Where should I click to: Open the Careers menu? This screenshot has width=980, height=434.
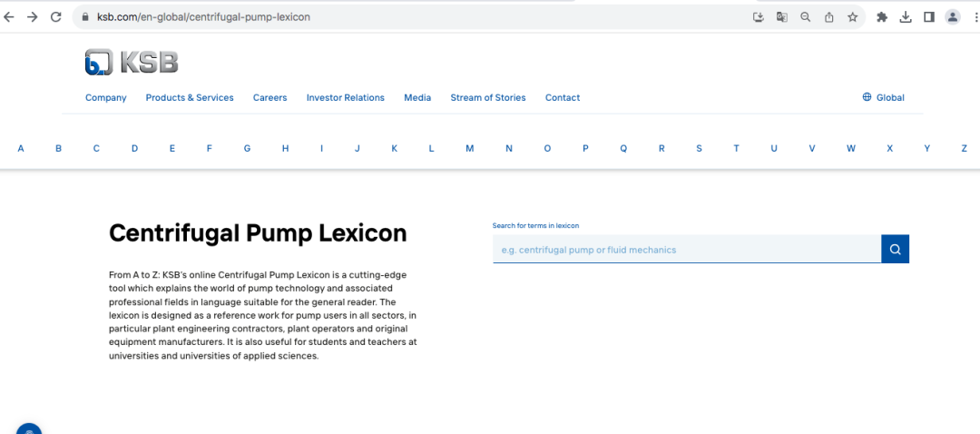coord(270,97)
